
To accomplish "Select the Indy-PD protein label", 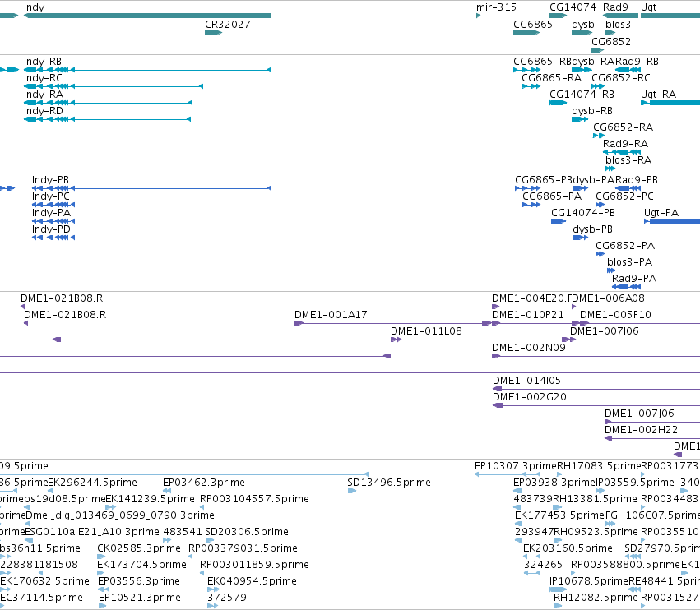I will point(51,229).
